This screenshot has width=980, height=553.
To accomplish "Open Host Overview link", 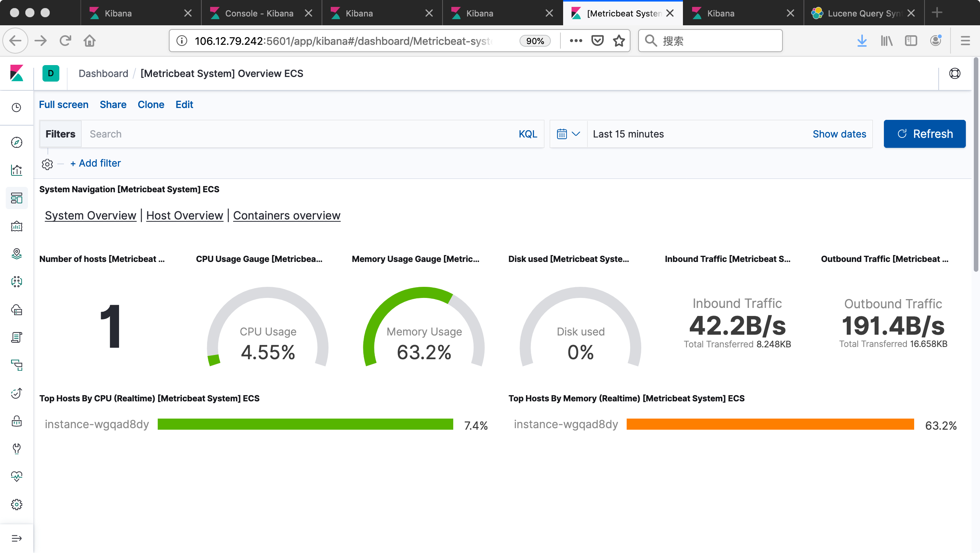I will pos(185,215).
